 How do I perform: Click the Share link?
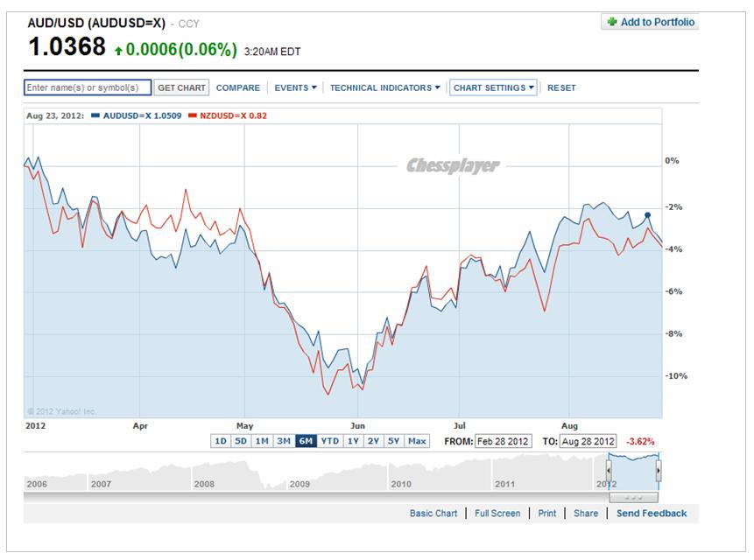(586, 514)
